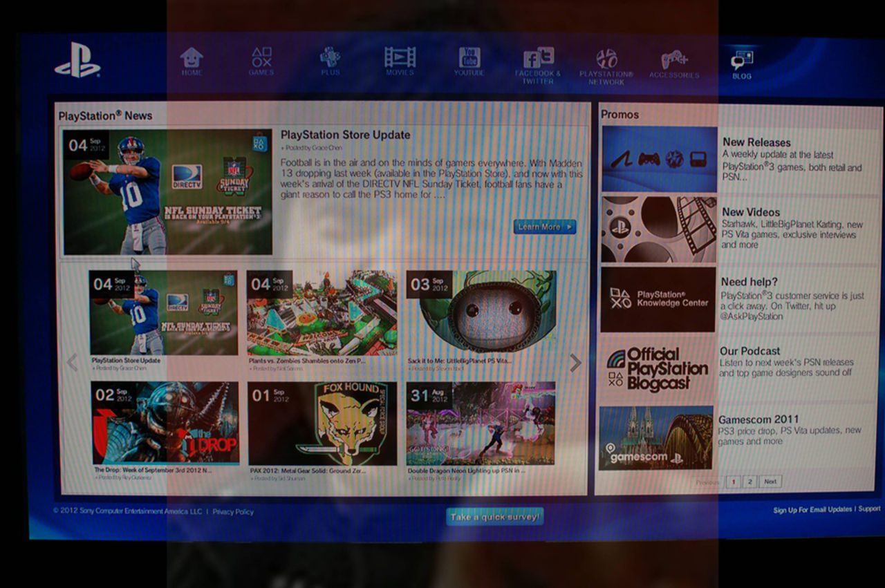Viewport: 885px width, 588px height.
Task: Select page 1 in promo pagination
Action: [x=734, y=482]
